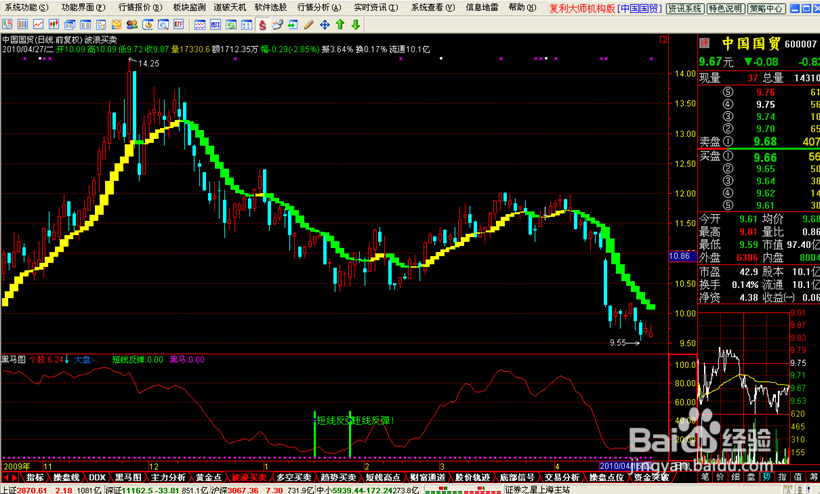The height and width of the screenshot is (494, 820).
Task: Click the red columns list toolbar icon
Action: 22,25
